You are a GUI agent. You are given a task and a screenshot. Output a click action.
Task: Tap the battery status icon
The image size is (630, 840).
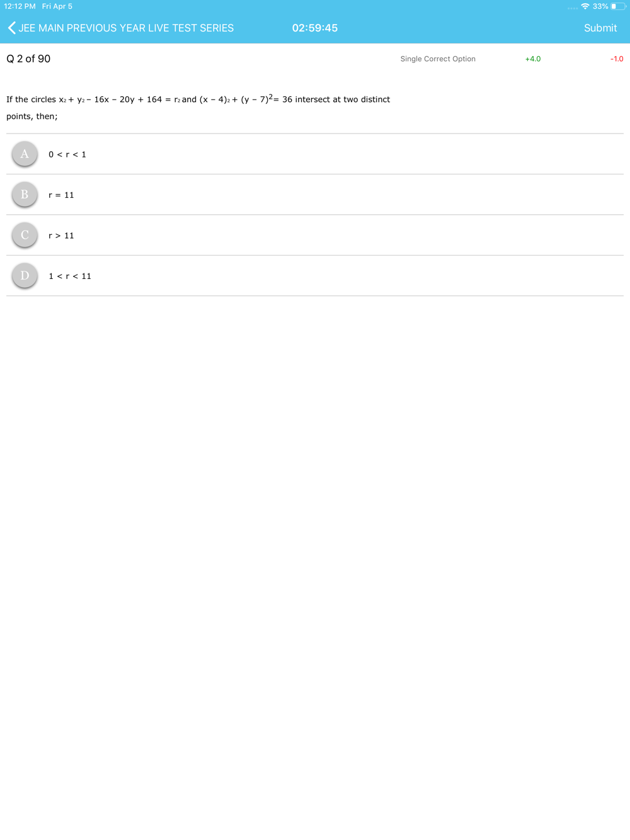618,6
